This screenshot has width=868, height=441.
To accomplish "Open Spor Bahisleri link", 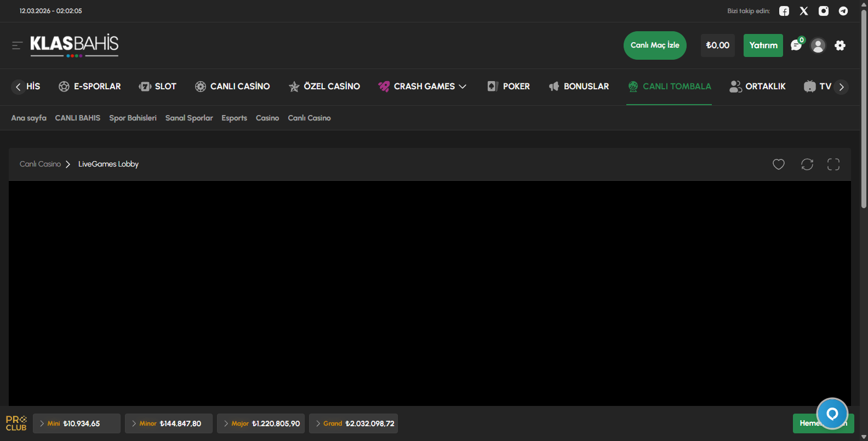I will (x=133, y=118).
